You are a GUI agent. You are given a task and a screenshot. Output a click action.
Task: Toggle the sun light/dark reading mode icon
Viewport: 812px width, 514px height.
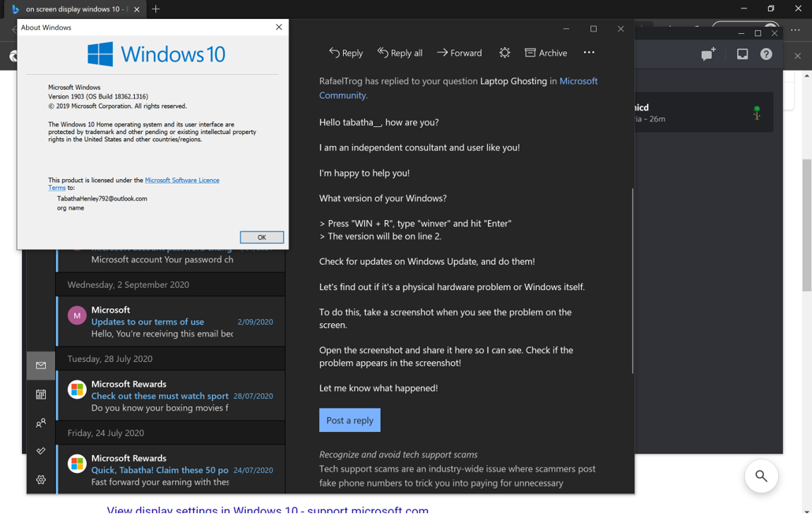click(x=505, y=53)
